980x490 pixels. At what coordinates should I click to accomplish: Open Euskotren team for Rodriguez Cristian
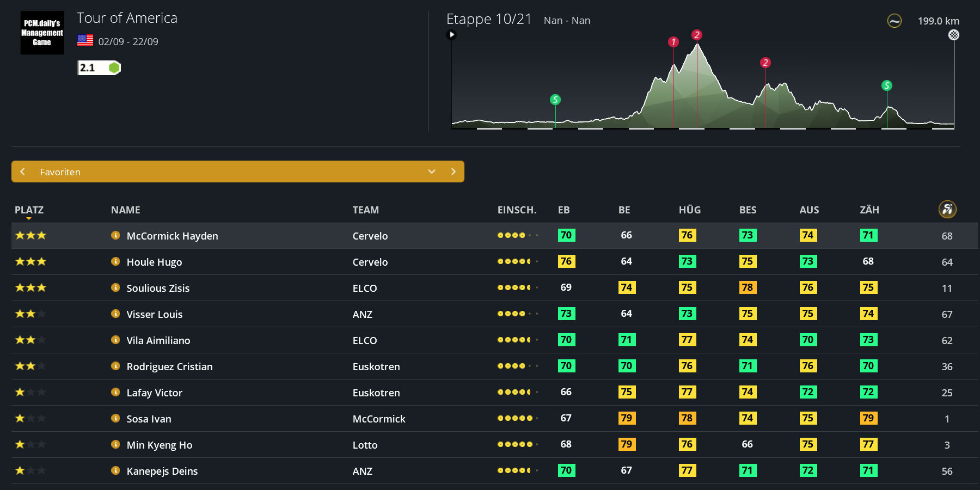click(376, 366)
